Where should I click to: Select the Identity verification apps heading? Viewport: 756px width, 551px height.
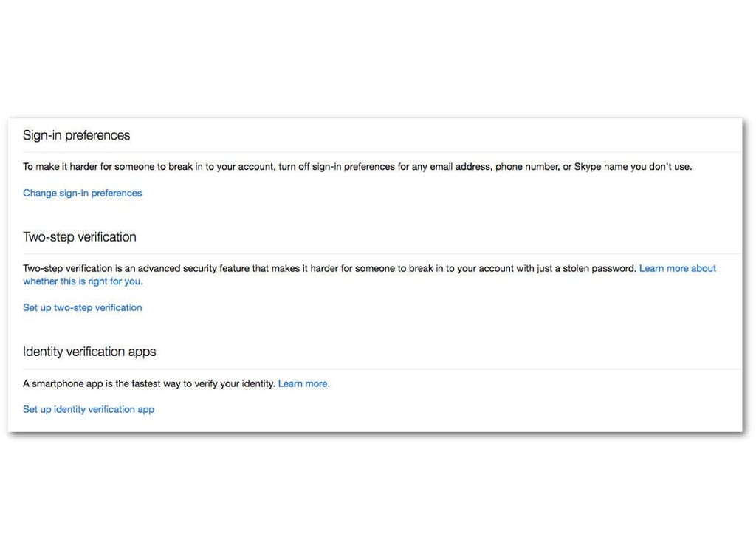click(89, 352)
